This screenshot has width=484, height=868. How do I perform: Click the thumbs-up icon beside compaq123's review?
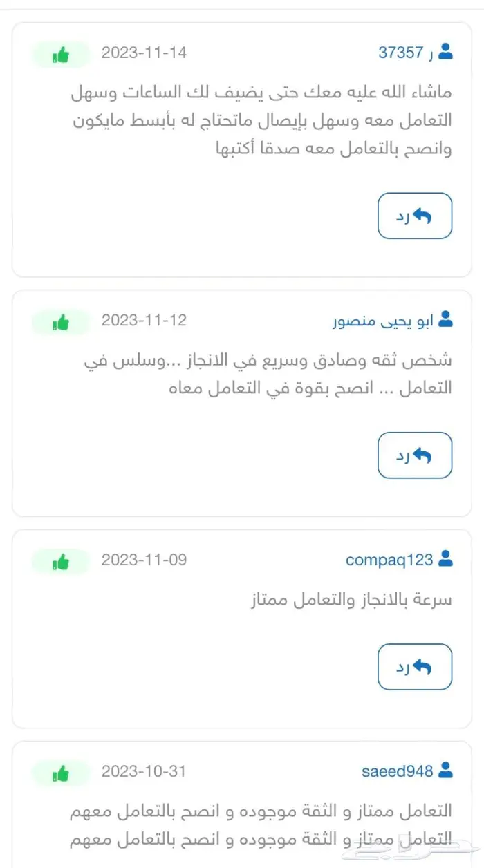point(59,561)
